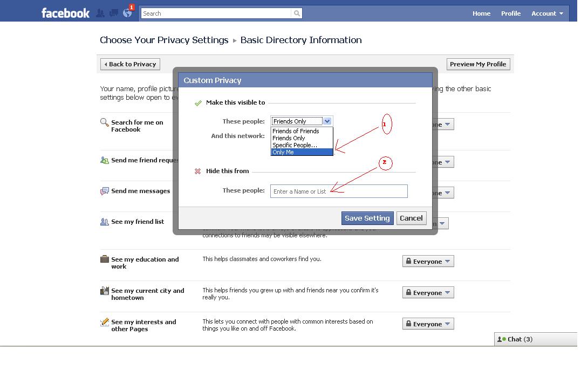Select Friends Only in the list
588x377 pixels.
point(302,138)
